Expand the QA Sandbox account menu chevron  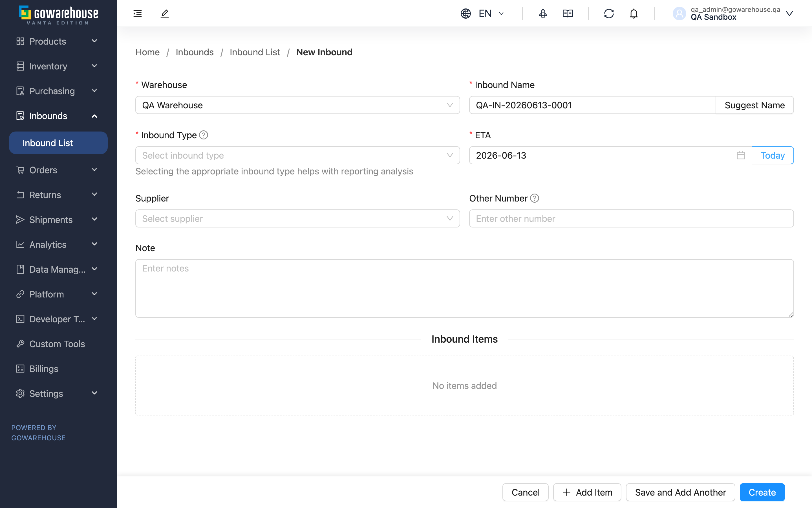789,14
